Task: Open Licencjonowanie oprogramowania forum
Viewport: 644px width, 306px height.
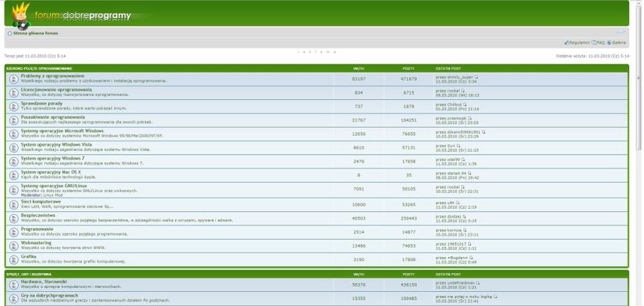Action: [x=56, y=89]
